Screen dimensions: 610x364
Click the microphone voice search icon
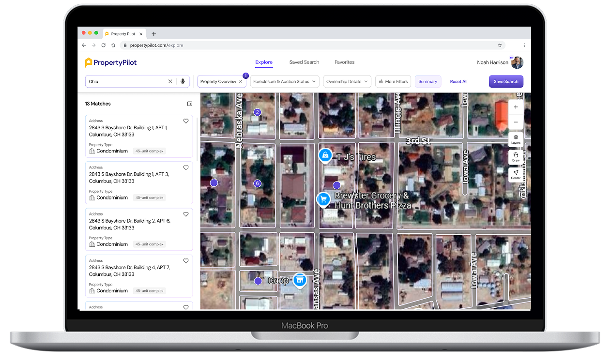[183, 81]
